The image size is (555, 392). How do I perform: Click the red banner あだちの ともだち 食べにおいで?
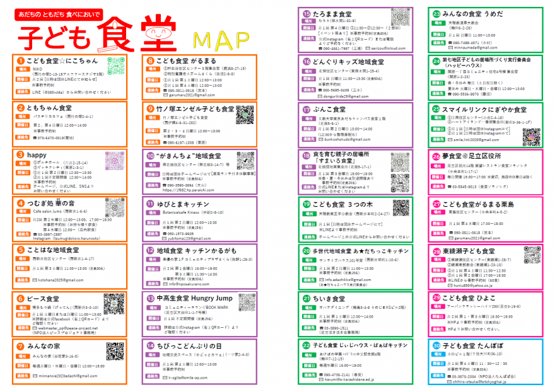point(59,14)
